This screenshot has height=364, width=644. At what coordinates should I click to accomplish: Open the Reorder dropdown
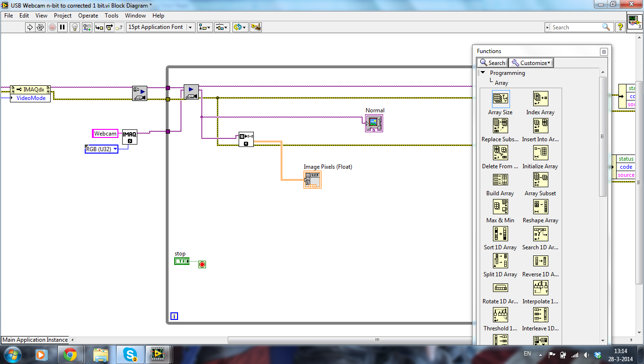pos(240,27)
